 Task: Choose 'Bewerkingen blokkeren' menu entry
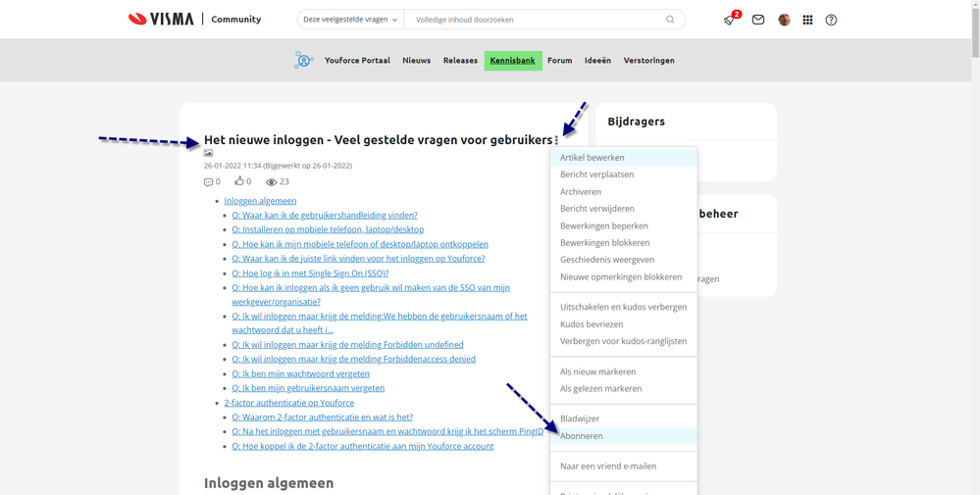(624, 243)
